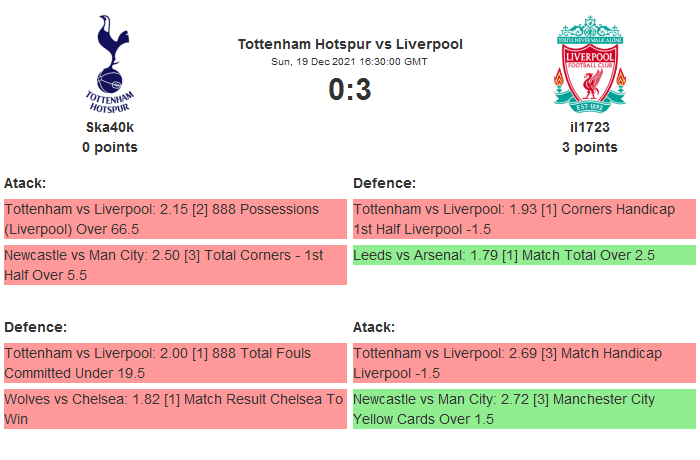The width and height of the screenshot is (700, 460).
Task: Select the Total Fouls Committed Under 19.5 bet
Action: point(174,363)
